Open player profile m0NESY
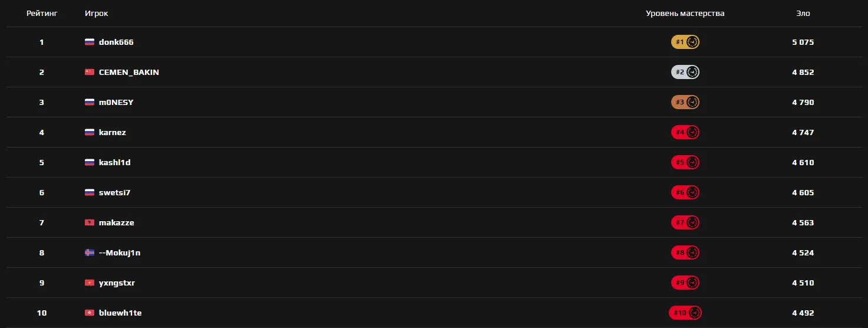This screenshot has height=328, width=868. coord(116,102)
